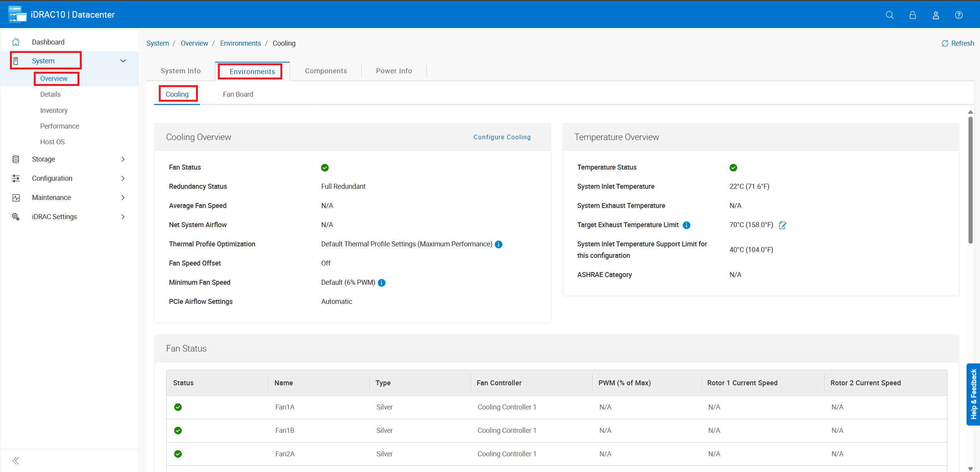The height and width of the screenshot is (472, 980).
Task: Click the search magnifier icon in header
Action: (x=889, y=15)
